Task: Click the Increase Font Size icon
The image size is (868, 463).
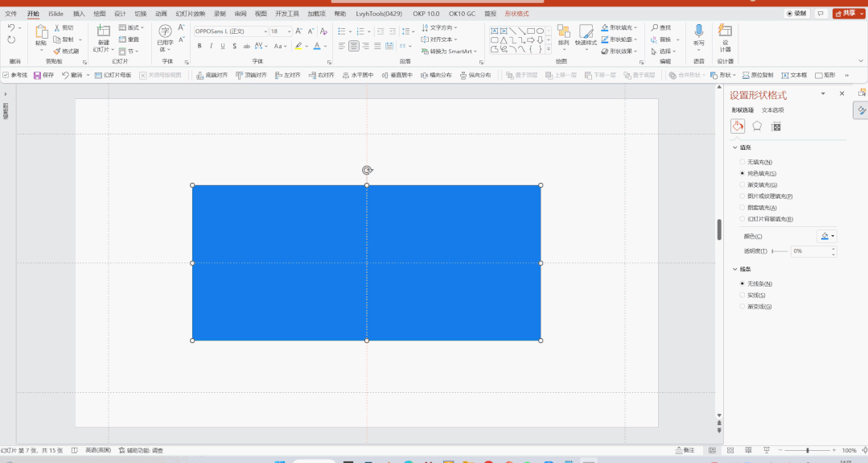Action: pos(299,31)
